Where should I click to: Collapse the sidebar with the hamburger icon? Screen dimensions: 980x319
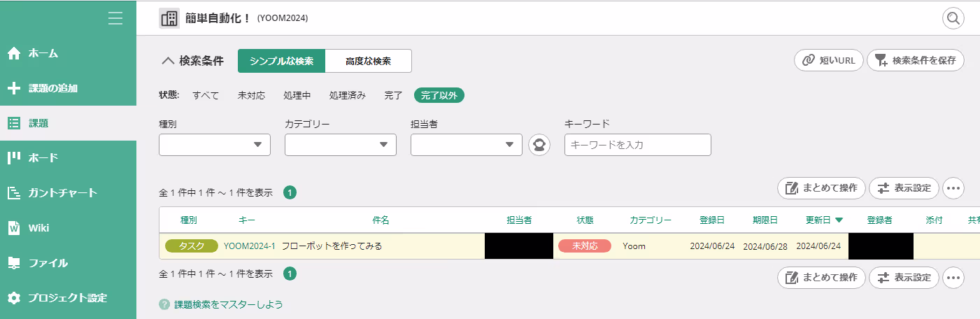(115, 19)
